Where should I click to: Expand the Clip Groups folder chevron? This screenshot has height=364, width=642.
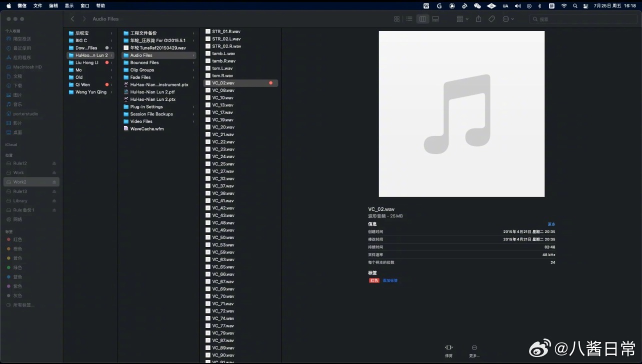click(x=193, y=70)
